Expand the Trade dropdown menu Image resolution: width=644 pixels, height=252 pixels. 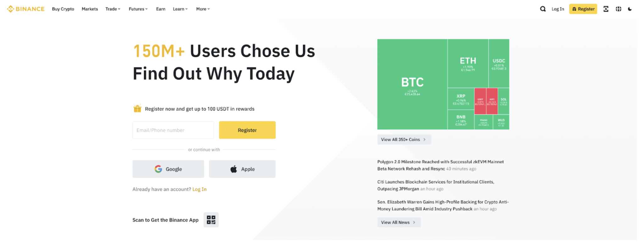pyautogui.click(x=113, y=9)
